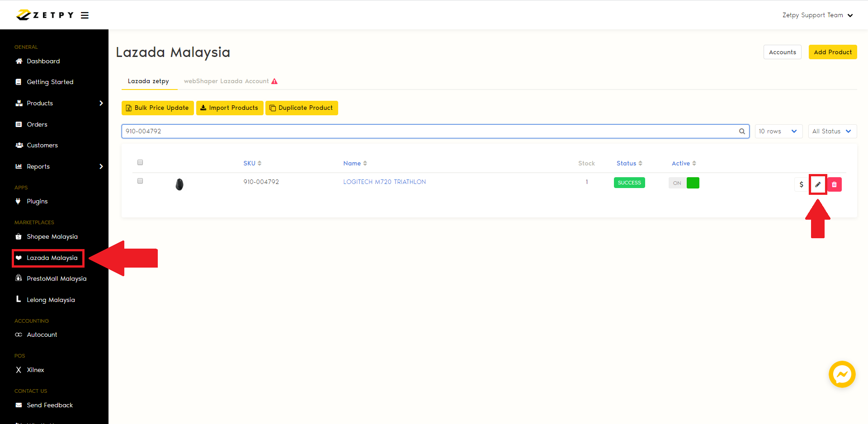Open LOGITECH M720 TRIATHLON product link

(x=384, y=182)
